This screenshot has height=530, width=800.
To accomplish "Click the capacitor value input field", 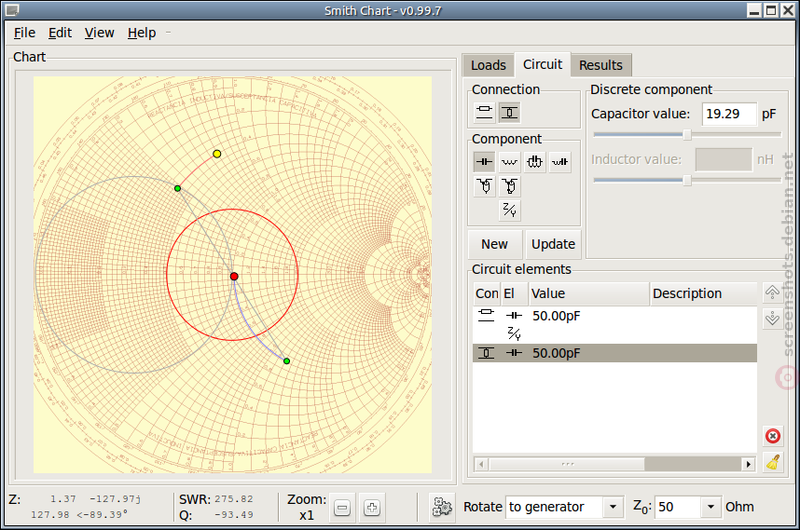I will pos(729,114).
